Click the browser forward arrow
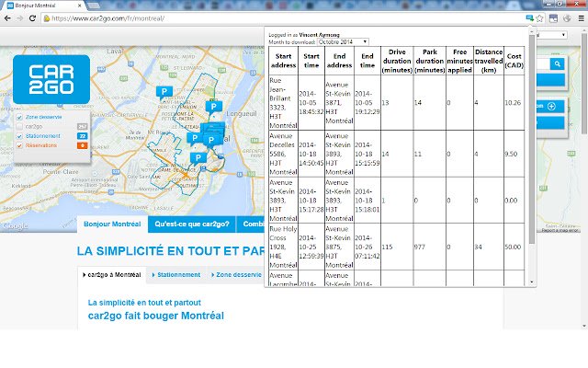Screen dimensions: 588x368 [20, 18]
